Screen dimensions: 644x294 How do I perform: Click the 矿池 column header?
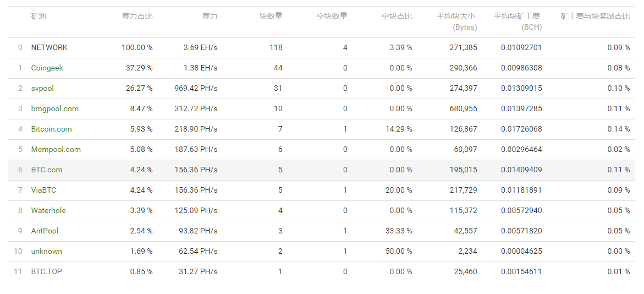pos(39,17)
